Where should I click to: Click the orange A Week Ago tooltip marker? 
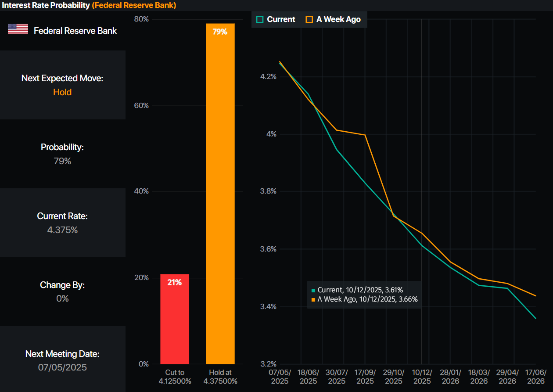tap(313, 299)
